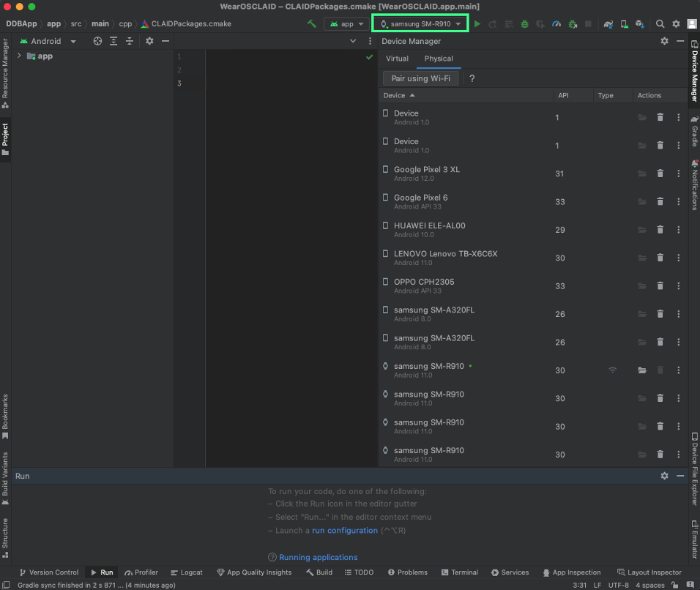The height and width of the screenshot is (590, 700).
Task: Select the OPPO CPH2305 device row
Action: tap(533, 286)
